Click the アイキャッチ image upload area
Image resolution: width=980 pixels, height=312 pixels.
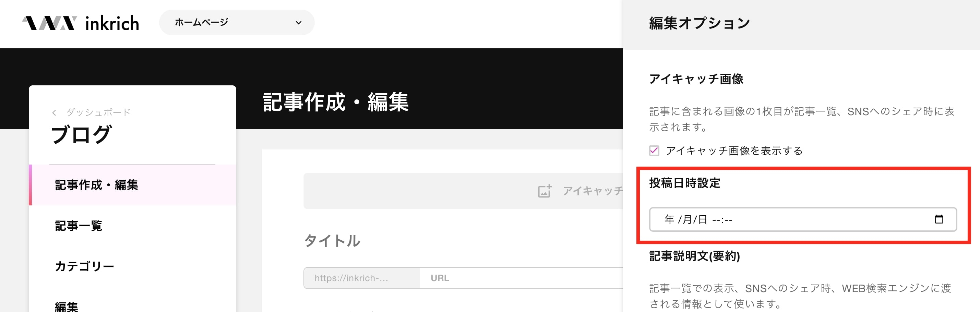pos(463,191)
